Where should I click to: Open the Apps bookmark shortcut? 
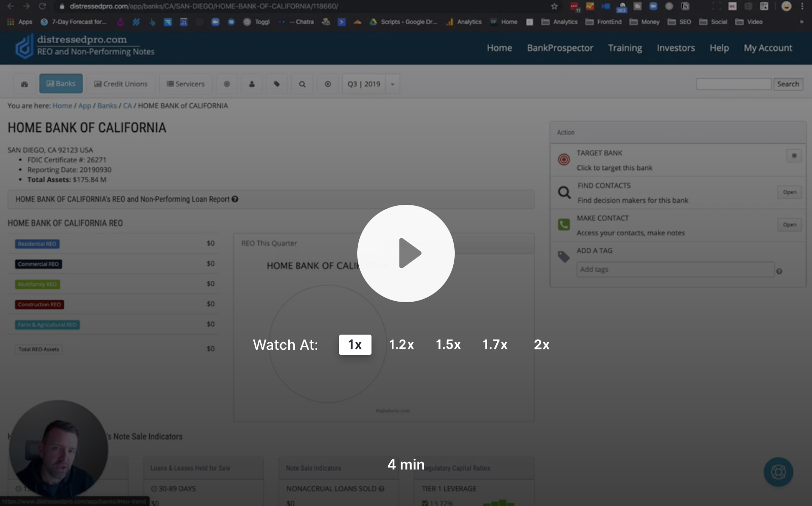(20, 22)
